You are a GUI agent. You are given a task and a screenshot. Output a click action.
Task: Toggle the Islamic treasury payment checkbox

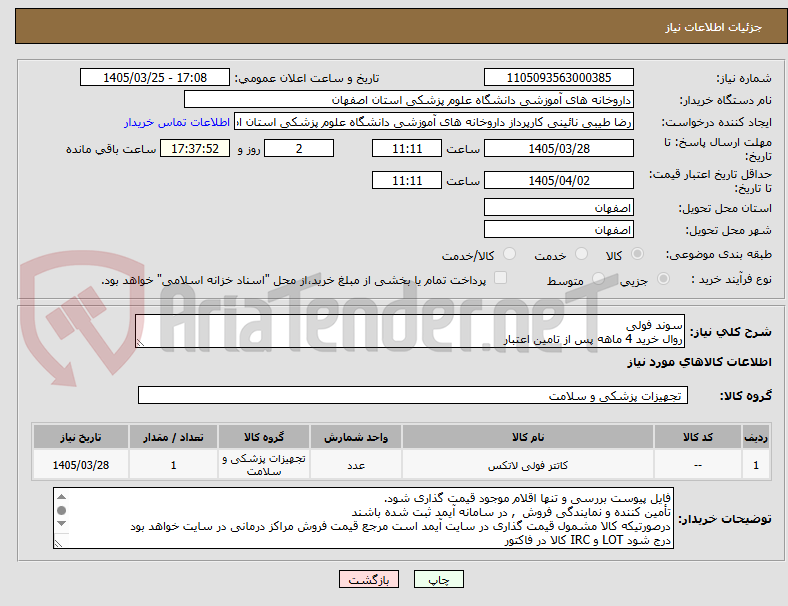(501, 278)
